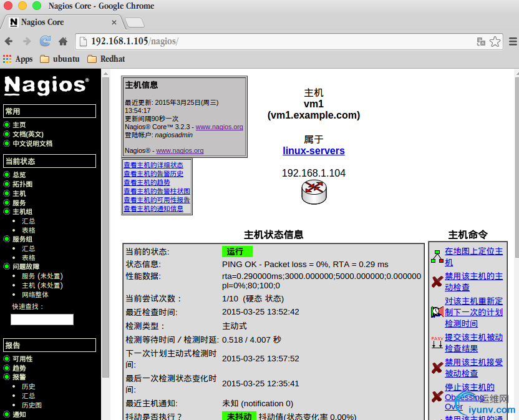Open 查看主机的告警历史 link
This screenshot has height=420, width=519.
[x=153, y=173]
